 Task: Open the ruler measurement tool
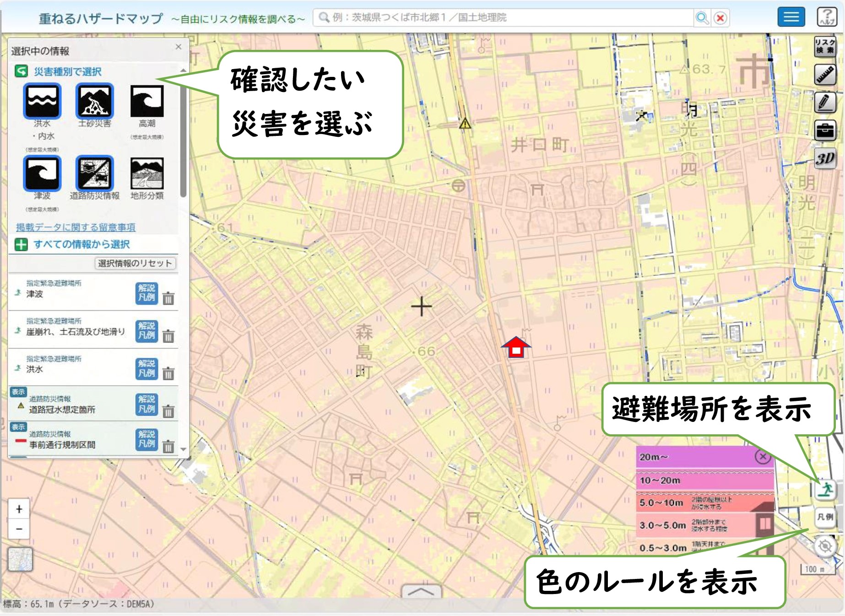pos(825,75)
